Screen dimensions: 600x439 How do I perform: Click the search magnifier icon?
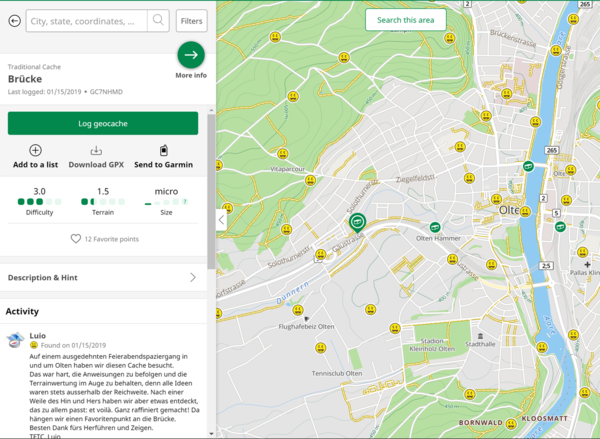pos(158,20)
